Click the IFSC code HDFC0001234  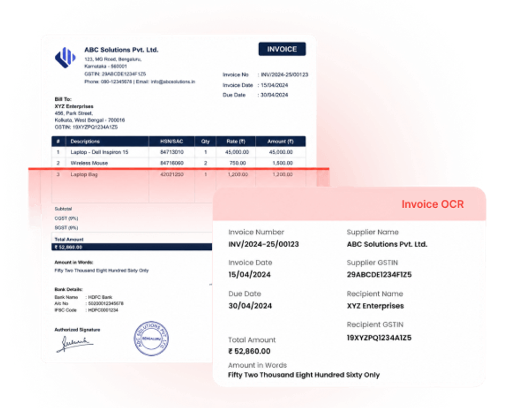pos(103,310)
